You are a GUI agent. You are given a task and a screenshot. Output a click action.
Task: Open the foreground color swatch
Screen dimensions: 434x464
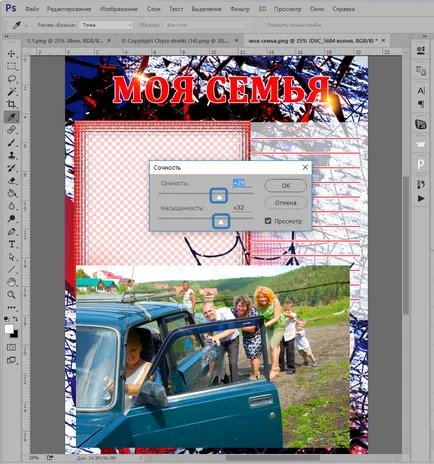point(9,329)
